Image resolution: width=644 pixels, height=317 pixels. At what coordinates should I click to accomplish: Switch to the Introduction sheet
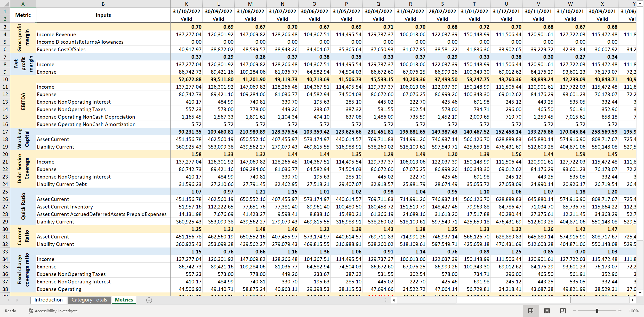[48, 300]
